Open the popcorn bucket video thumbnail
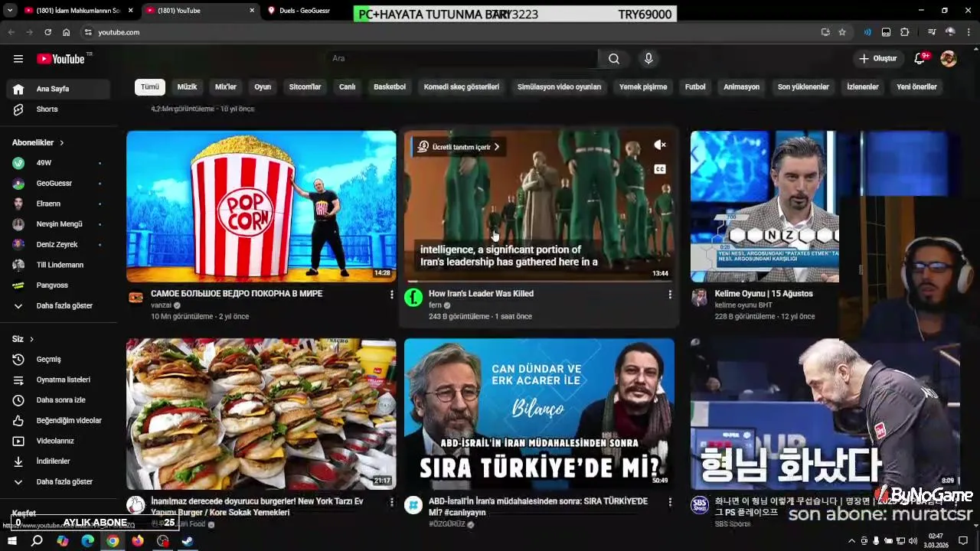This screenshot has height=551, width=980. coord(261,206)
